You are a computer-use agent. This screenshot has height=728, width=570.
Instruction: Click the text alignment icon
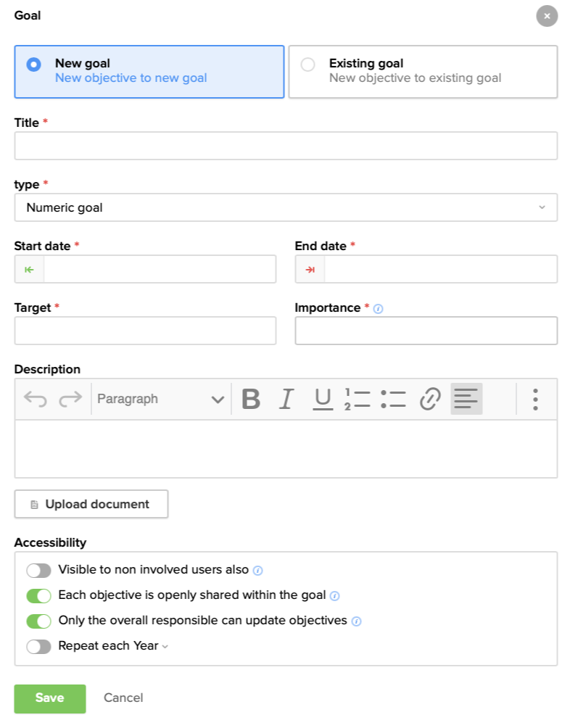(x=466, y=399)
